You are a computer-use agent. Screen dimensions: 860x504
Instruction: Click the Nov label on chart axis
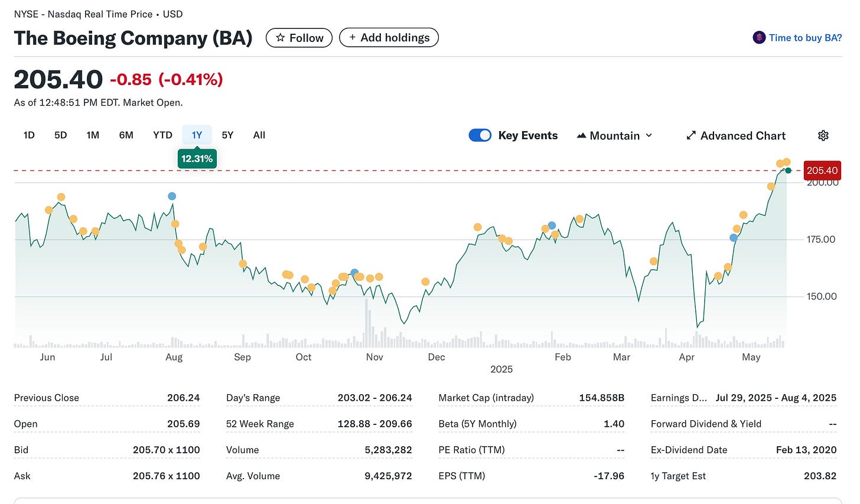pos(374,357)
